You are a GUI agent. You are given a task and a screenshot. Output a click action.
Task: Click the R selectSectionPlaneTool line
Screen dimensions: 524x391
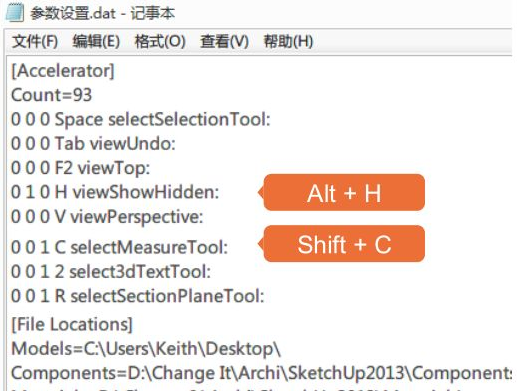[138, 296]
